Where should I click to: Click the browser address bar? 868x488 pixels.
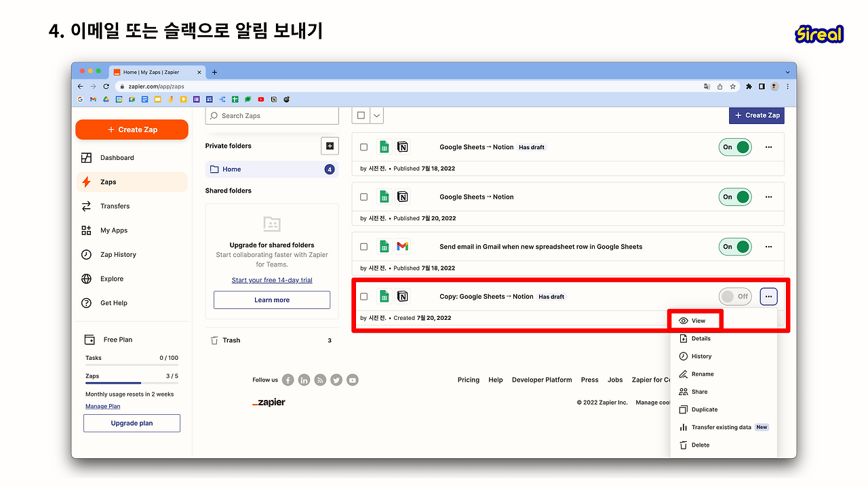click(x=407, y=87)
